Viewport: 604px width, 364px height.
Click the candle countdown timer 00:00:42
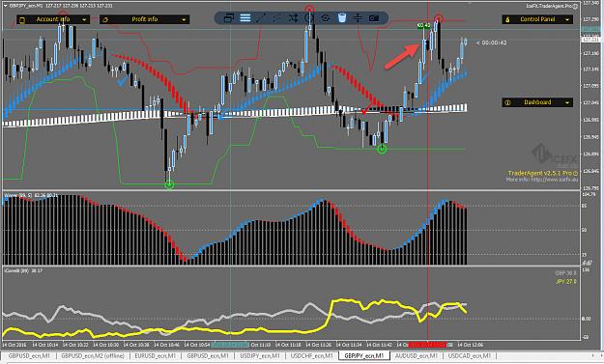(x=492, y=42)
